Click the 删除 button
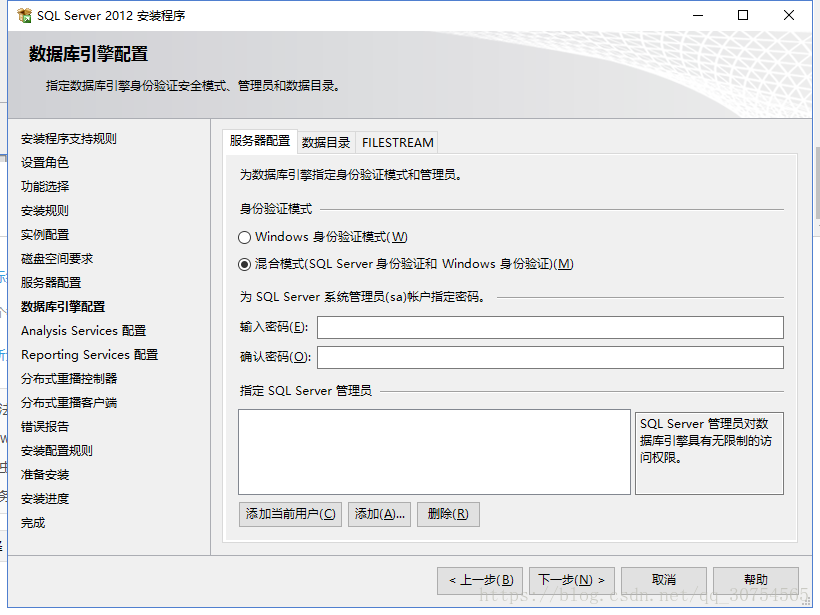The height and width of the screenshot is (615, 820). [448, 514]
